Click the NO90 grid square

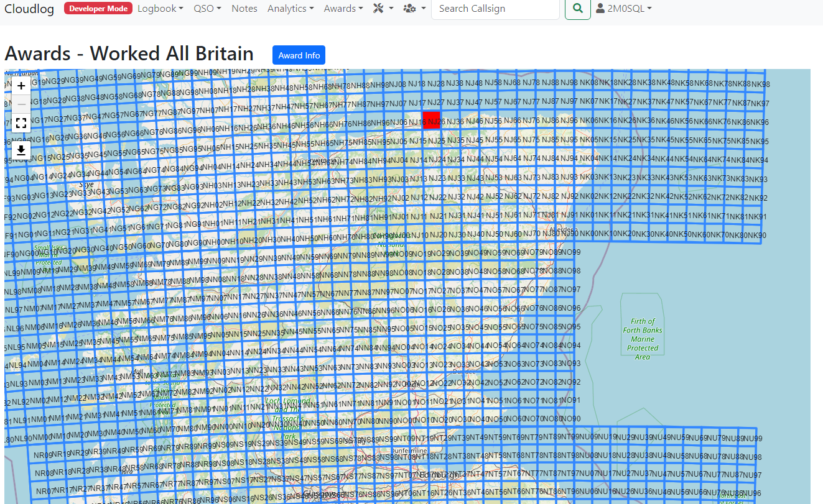pyautogui.click(x=570, y=419)
